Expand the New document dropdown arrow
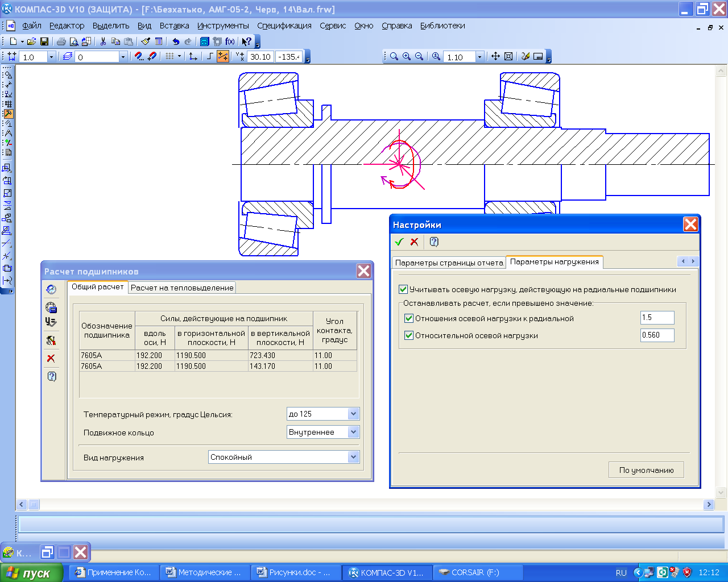728x582 pixels. [22, 41]
